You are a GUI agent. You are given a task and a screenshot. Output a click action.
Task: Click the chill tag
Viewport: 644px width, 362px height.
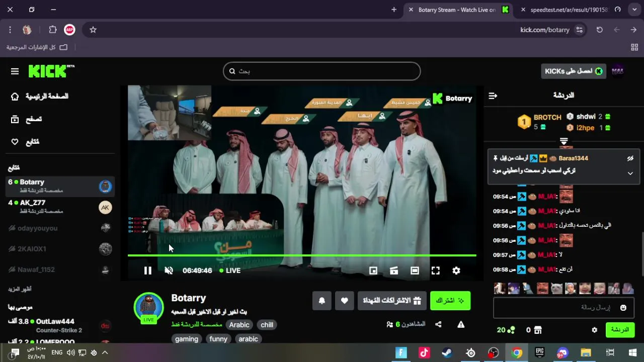[x=267, y=325]
